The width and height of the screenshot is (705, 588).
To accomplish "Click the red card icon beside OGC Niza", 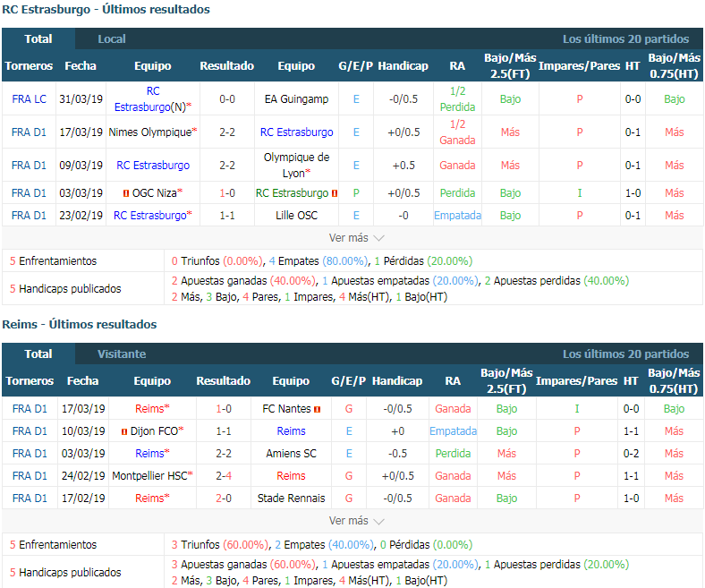I will point(126,193).
